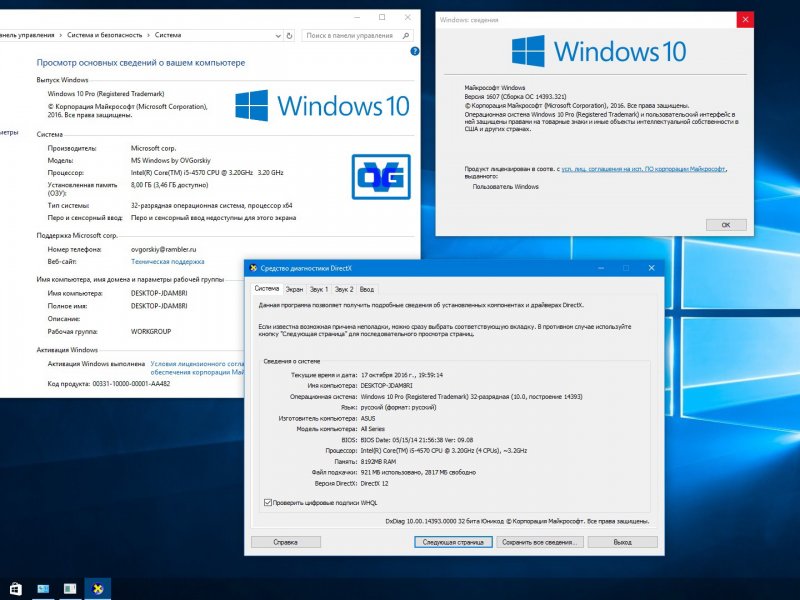800x600 pixels.
Task: Click the Справка button in DirectX
Action: [286, 542]
